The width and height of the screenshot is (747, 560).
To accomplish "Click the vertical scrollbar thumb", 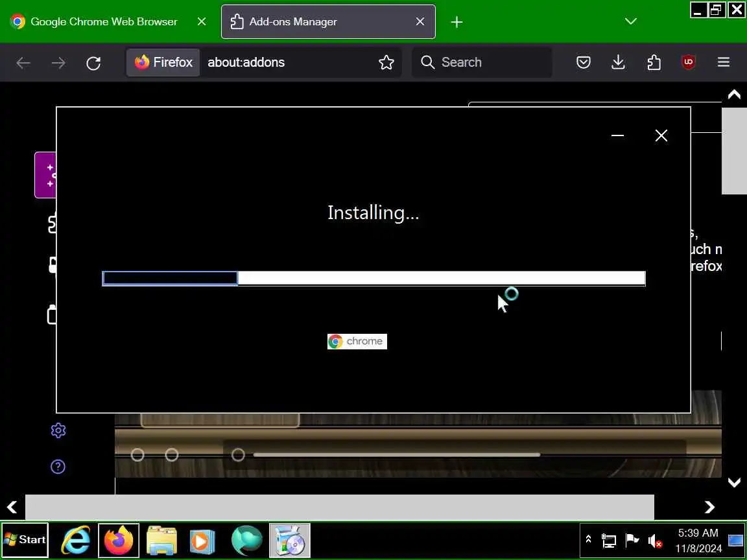I will pos(734,150).
